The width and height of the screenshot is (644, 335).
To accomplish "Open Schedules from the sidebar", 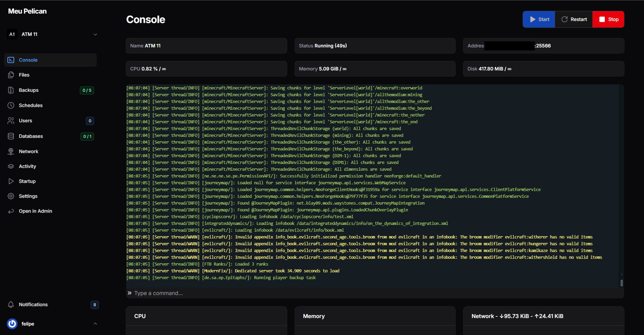I will point(50,105).
